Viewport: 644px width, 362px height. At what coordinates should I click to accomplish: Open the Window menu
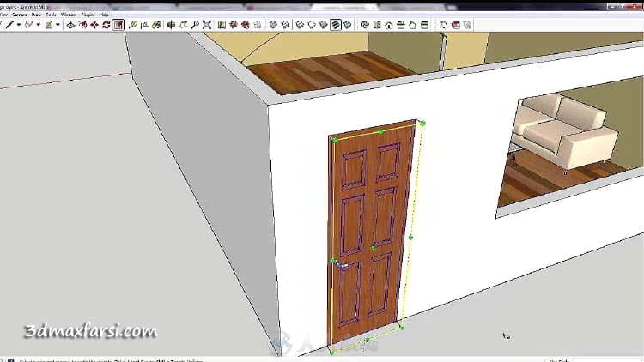[x=69, y=15]
